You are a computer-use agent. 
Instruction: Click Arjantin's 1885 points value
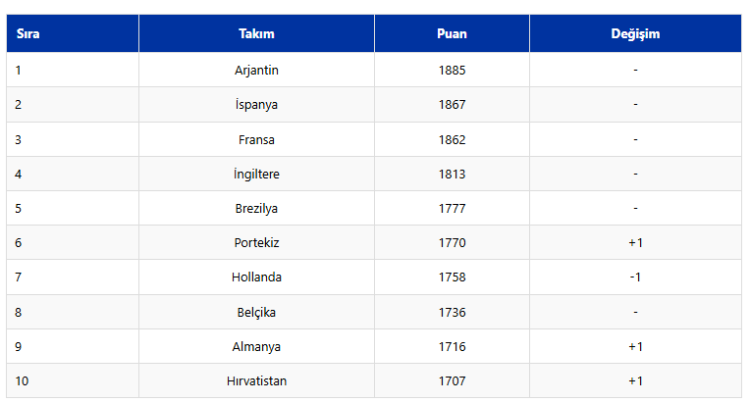click(452, 70)
